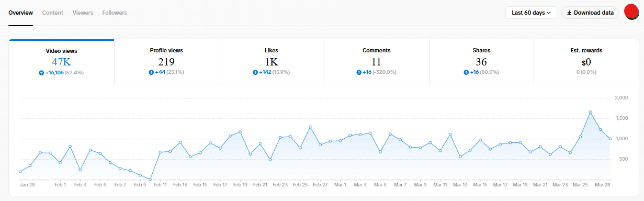This screenshot has width=644, height=201.
Task: Click the 1,000 y-axis label
Action: (621, 139)
